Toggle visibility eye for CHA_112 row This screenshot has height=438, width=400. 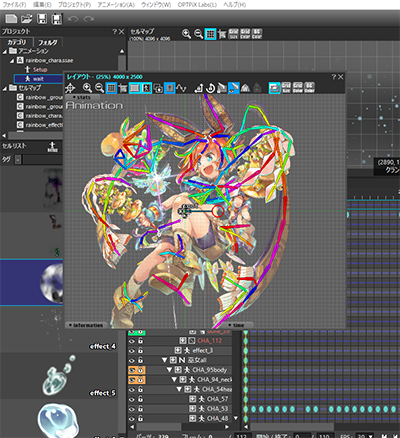(x=132, y=341)
